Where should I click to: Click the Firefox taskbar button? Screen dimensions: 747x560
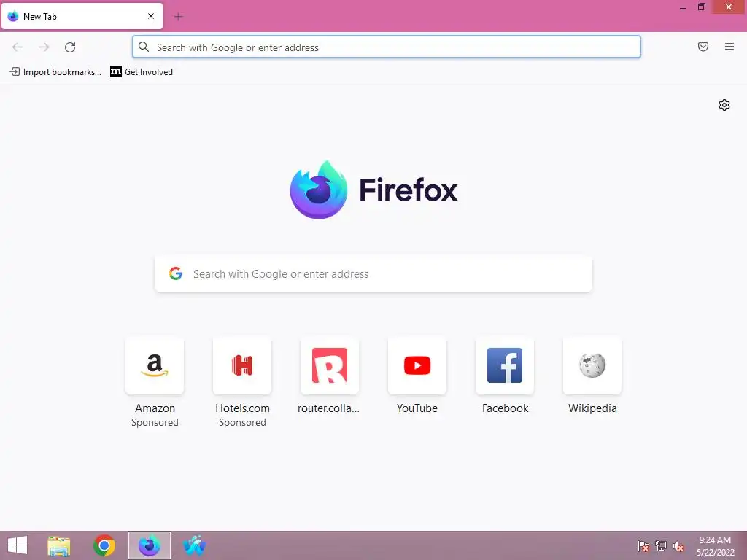[149, 545]
